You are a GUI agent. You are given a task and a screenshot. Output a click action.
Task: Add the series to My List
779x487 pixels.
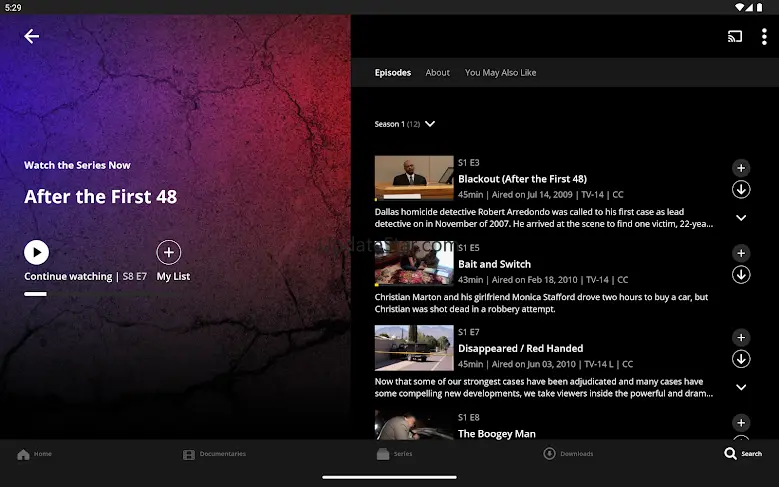pos(169,253)
